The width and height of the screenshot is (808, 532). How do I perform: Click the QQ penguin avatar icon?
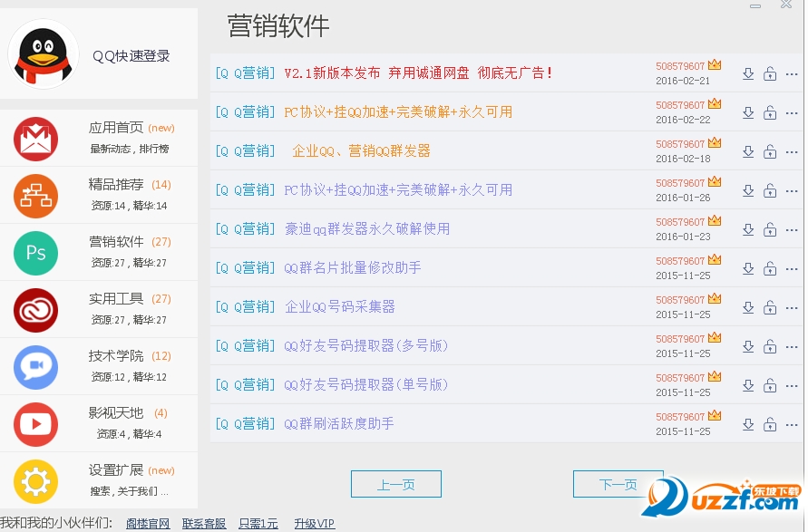tap(44, 54)
